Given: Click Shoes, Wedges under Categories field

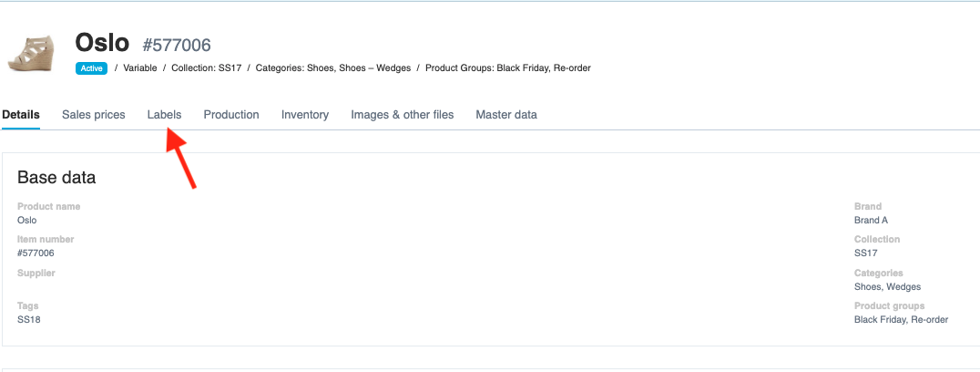Looking at the screenshot, I should [886, 286].
